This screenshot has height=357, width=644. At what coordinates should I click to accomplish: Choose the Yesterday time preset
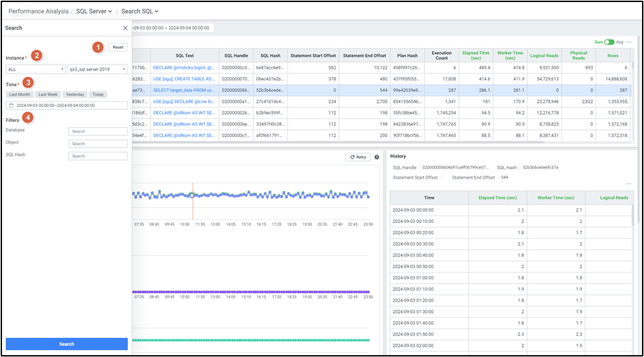[x=75, y=95]
